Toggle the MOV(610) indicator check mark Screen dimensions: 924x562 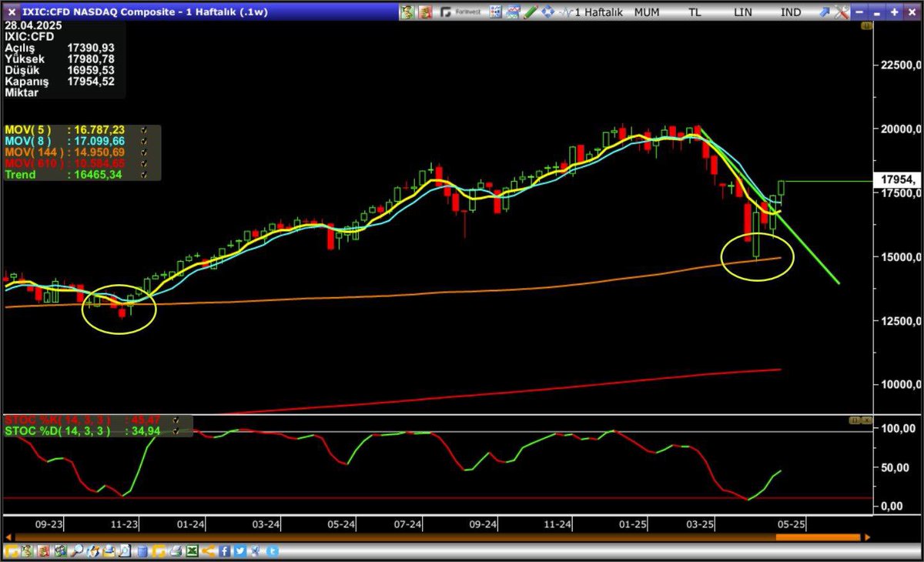tap(143, 164)
